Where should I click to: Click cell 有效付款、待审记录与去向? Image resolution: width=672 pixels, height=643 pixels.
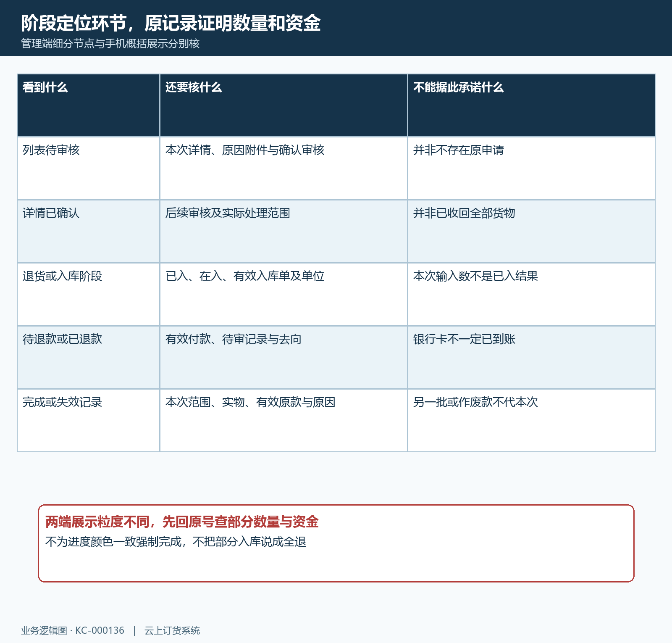[283, 358]
